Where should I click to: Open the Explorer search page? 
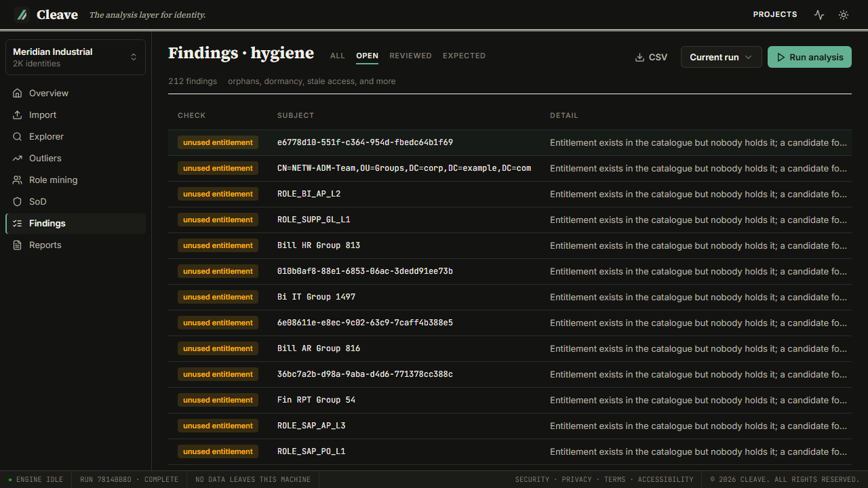75,137
